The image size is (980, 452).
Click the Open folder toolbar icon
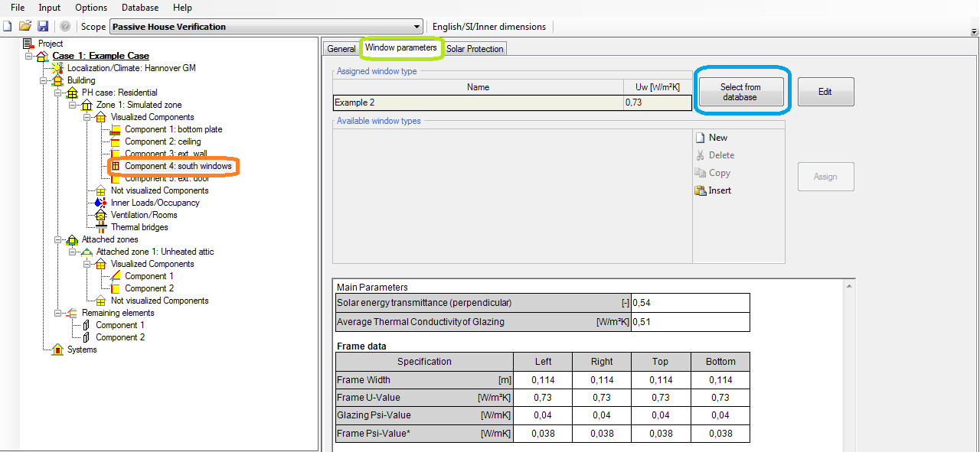(25, 26)
